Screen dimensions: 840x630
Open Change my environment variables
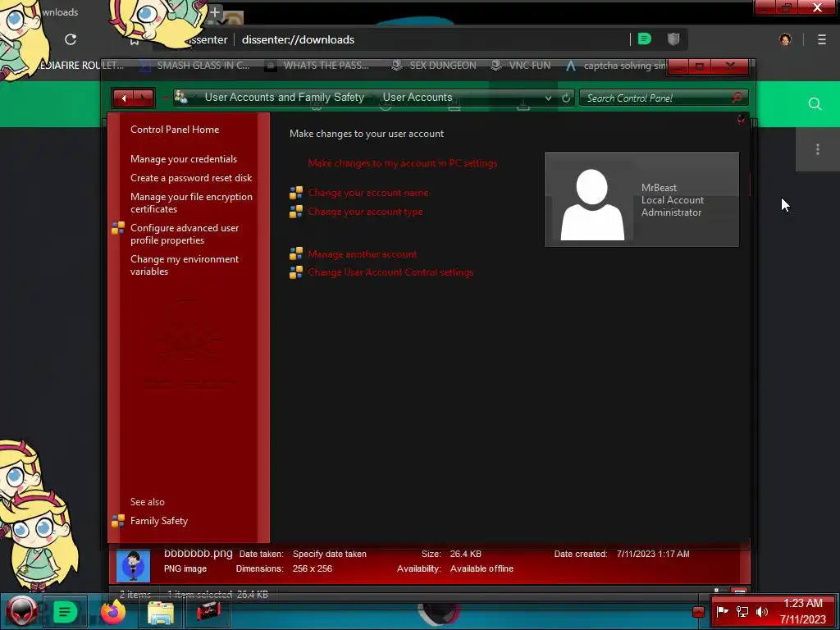185,265
